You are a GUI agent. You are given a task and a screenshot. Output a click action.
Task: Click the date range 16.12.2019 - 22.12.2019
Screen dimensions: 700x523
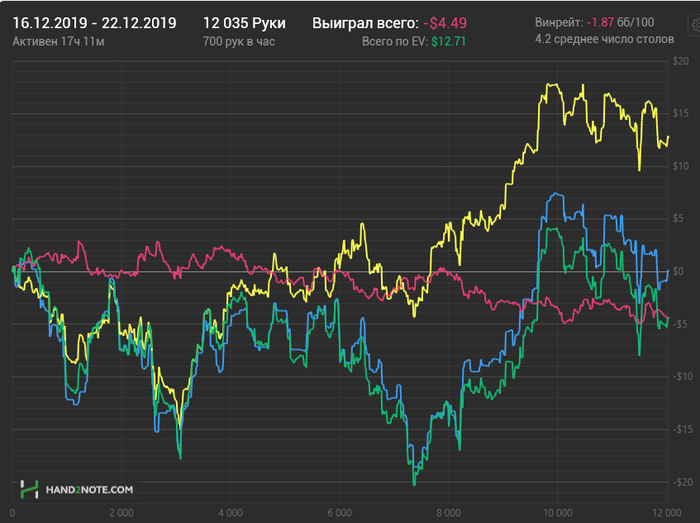[94, 23]
